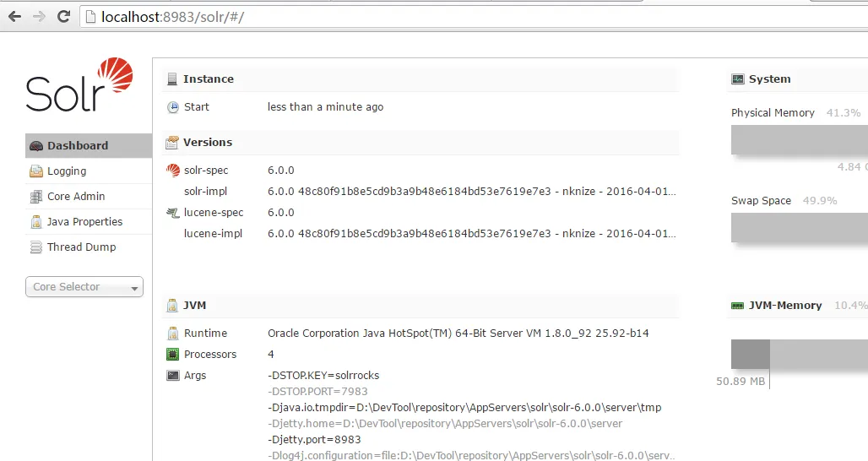Open the Core Selector dropdown
This screenshot has height=461, width=868.
[84, 287]
